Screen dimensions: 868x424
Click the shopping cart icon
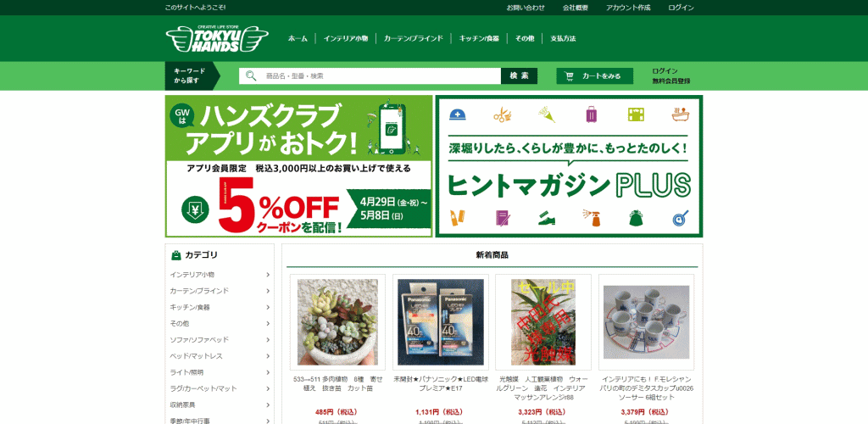569,76
